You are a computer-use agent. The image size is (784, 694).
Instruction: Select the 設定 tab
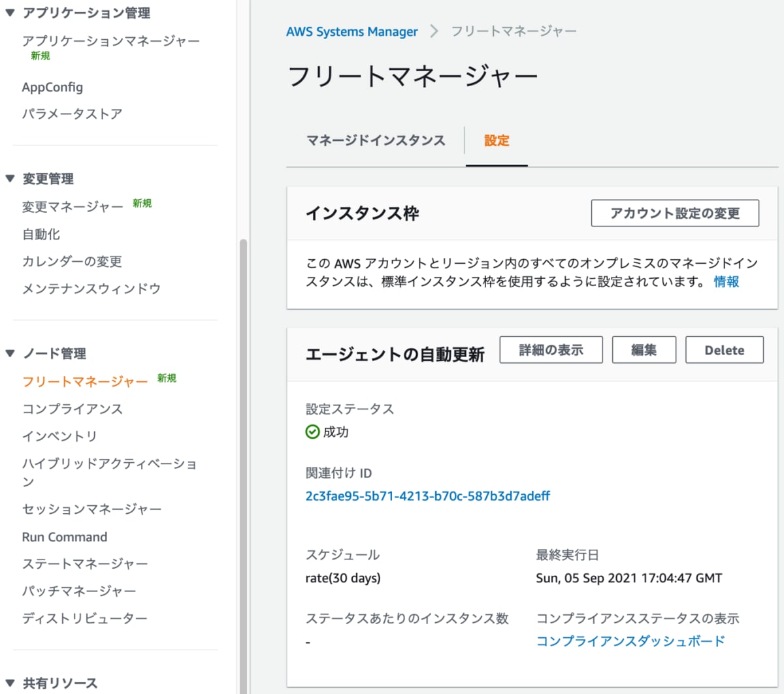(497, 140)
